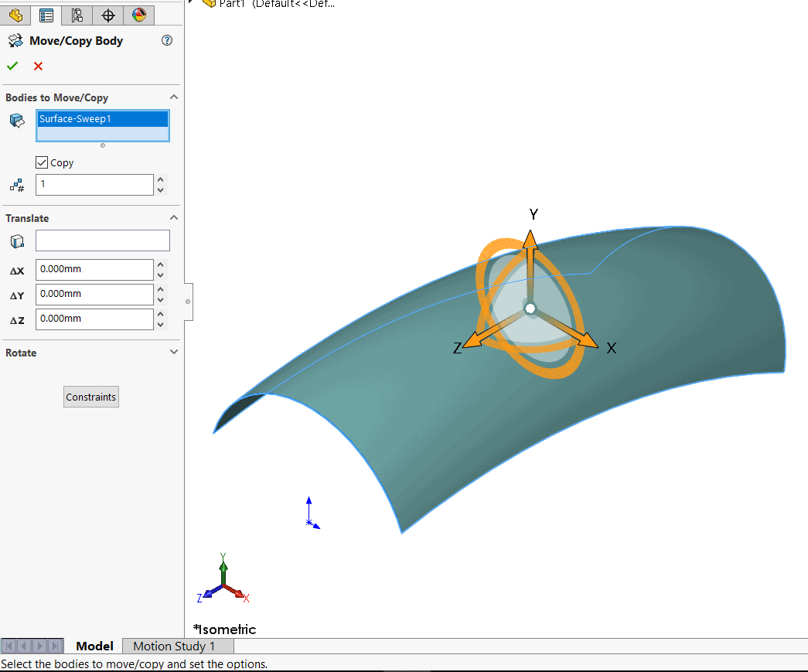The image size is (808, 672).
Task: Go to previous tab with scroll arrow
Action: 23,646
